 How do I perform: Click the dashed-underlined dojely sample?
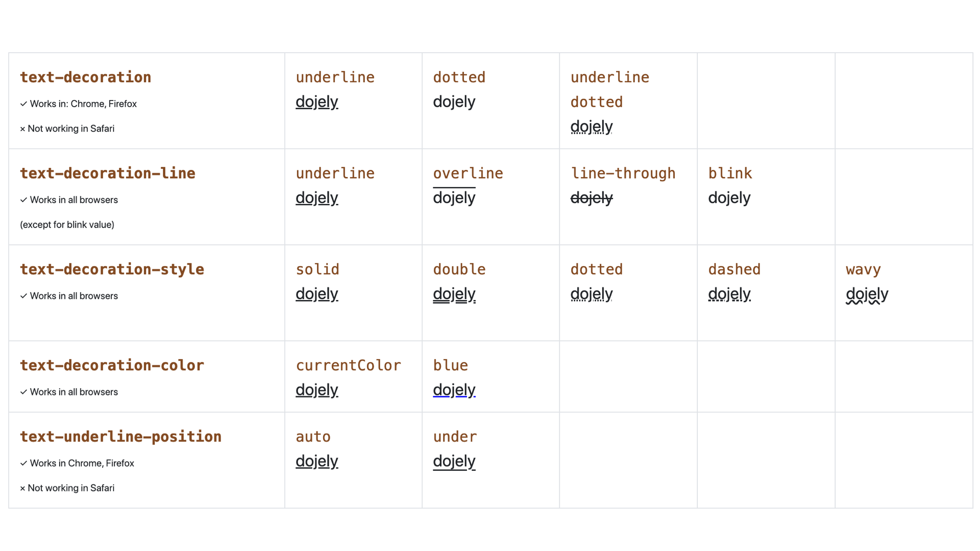[x=729, y=294]
